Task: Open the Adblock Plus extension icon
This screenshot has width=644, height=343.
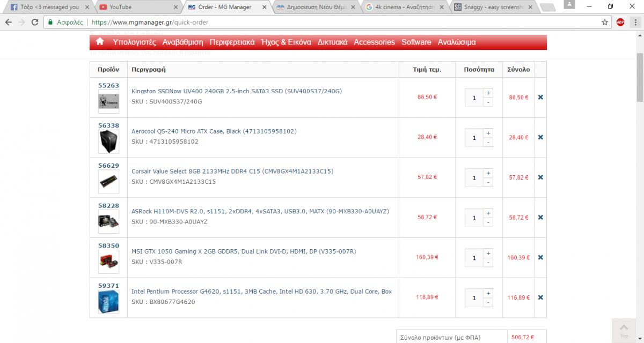Action: click(x=620, y=23)
